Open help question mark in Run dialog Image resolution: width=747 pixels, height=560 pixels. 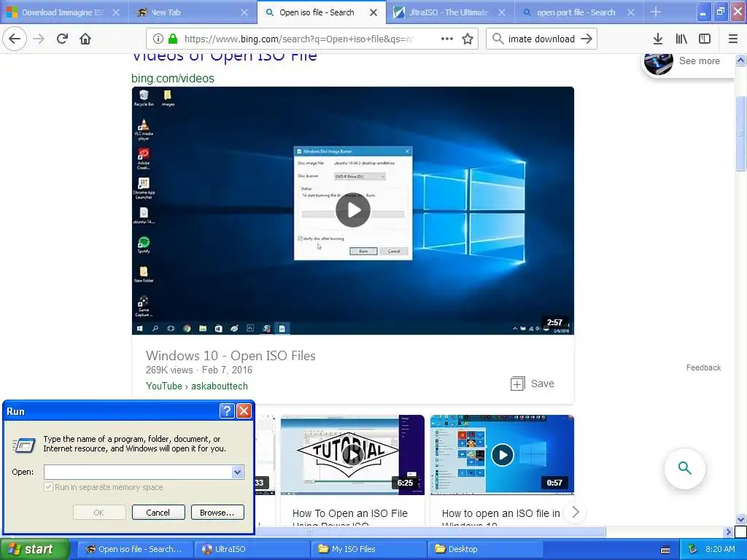coord(227,411)
